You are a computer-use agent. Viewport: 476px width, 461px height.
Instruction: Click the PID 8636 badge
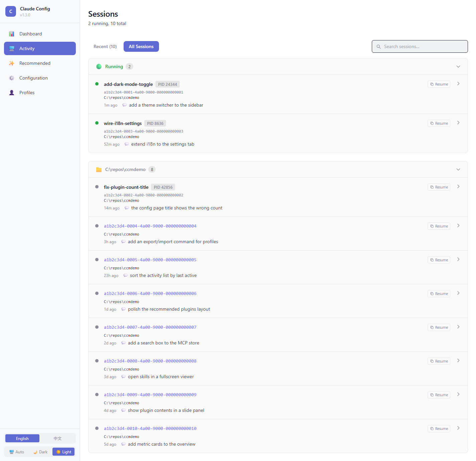click(x=155, y=124)
